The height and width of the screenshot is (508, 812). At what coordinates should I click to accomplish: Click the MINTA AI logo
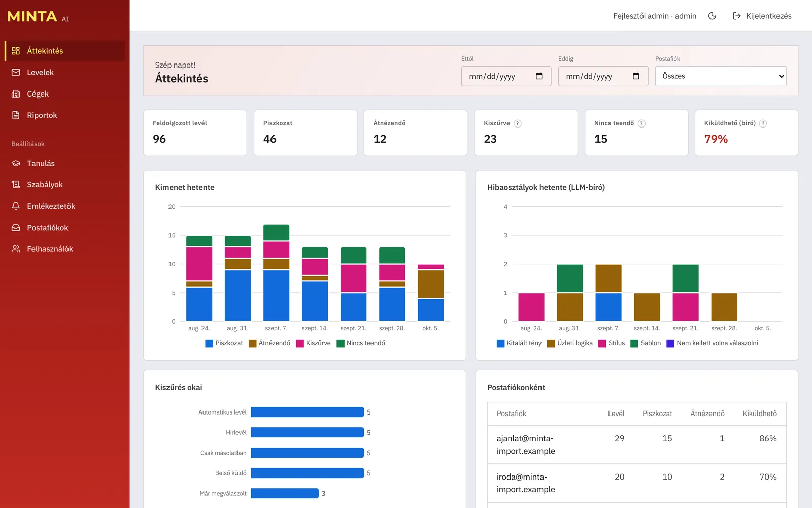tap(38, 17)
